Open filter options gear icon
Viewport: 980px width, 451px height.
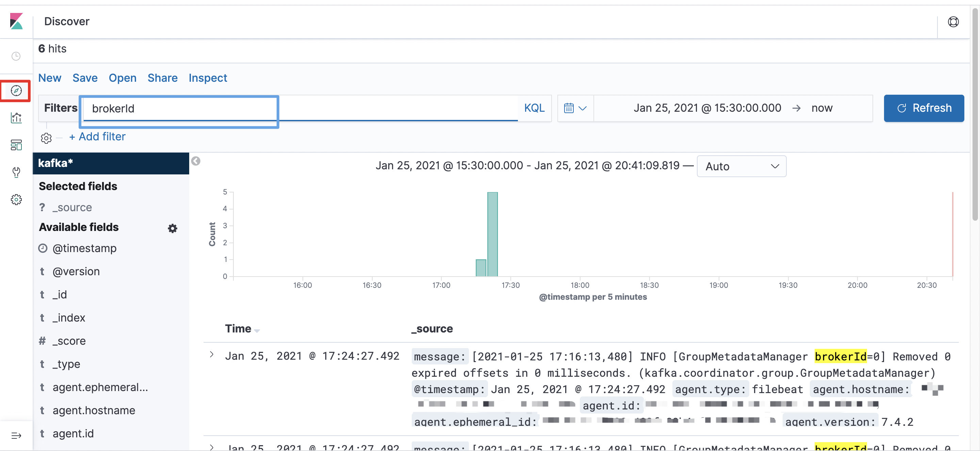[46, 138]
